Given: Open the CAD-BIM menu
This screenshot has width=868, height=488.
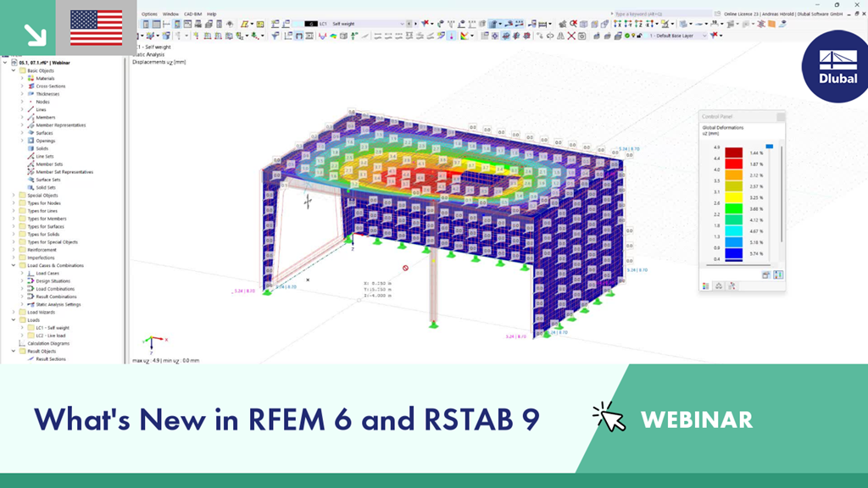Looking at the screenshot, I should click(193, 14).
